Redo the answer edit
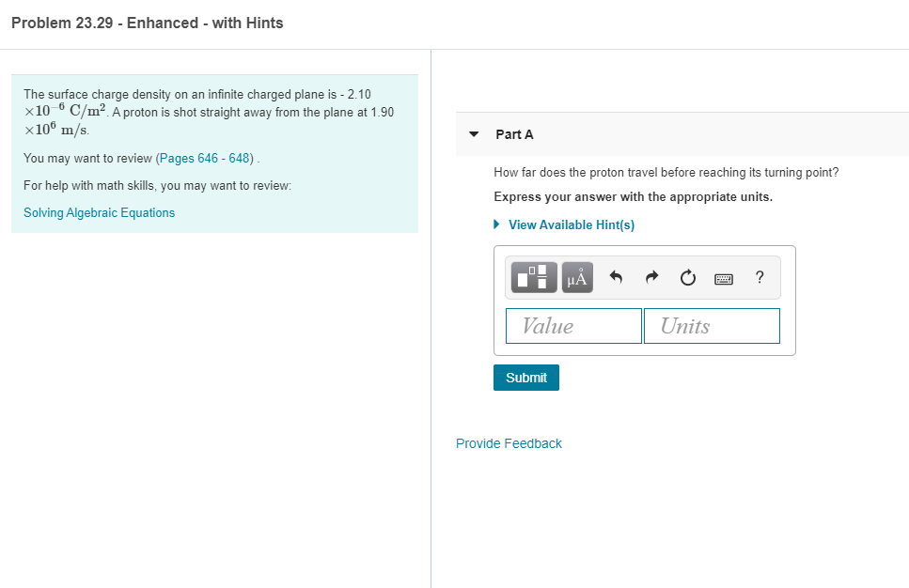 651,277
